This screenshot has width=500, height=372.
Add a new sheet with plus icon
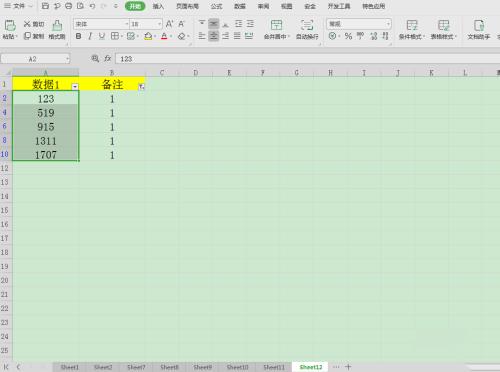[348, 367]
